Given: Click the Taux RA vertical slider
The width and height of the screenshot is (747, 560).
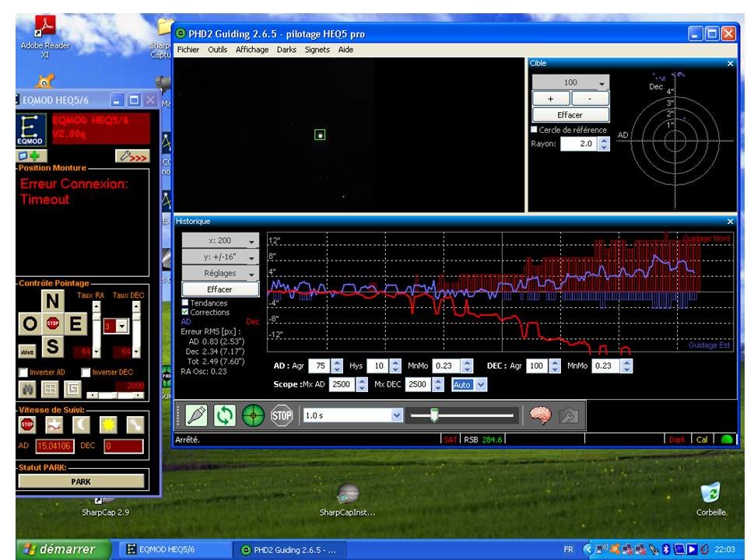Looking at the screenshot, I should [96, 329].
